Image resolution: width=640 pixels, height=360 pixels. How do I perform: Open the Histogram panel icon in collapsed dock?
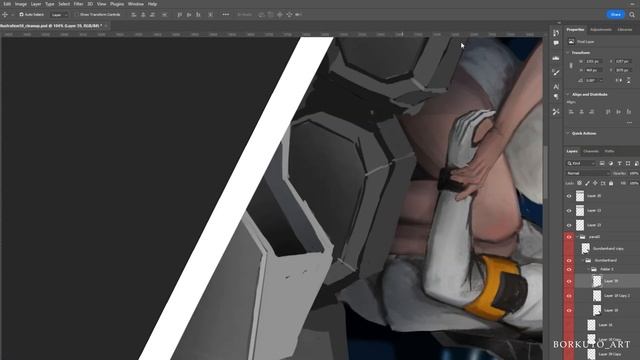tap(556, 58)
